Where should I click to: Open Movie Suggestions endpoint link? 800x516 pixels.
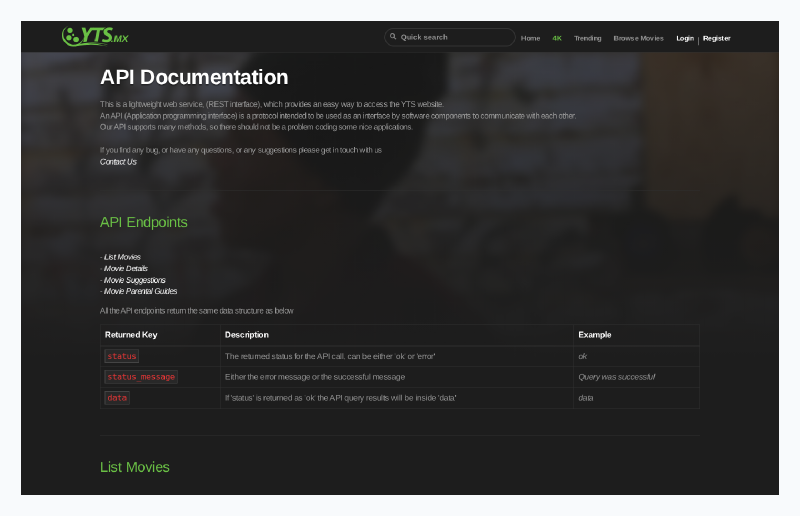pos(134,280)
